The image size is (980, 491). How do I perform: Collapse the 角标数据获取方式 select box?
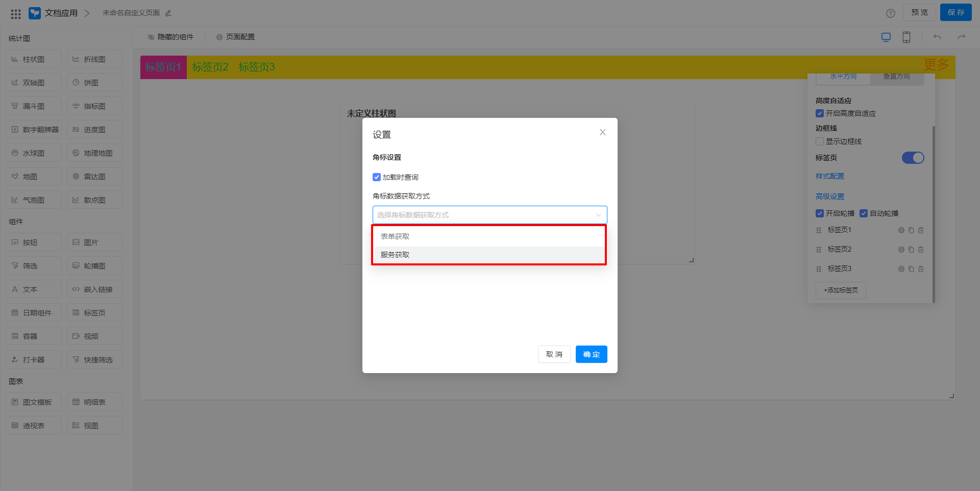(598, 215)
